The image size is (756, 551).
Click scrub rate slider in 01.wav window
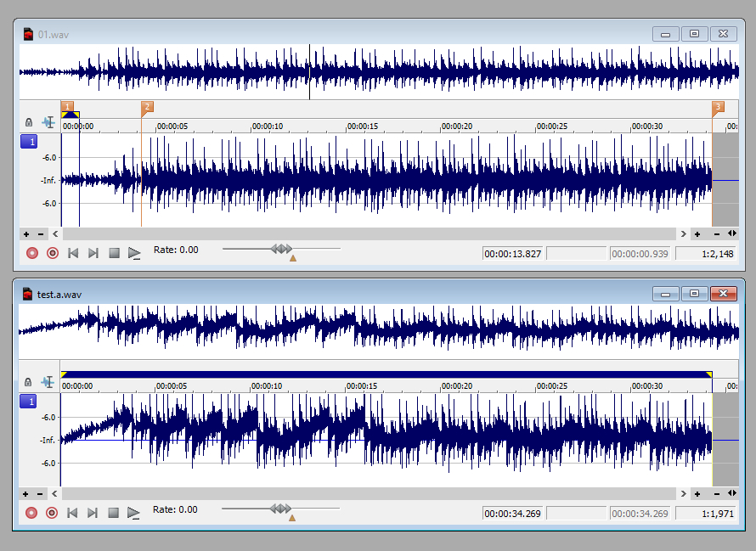pyautogui.click(x=280, y=249)
